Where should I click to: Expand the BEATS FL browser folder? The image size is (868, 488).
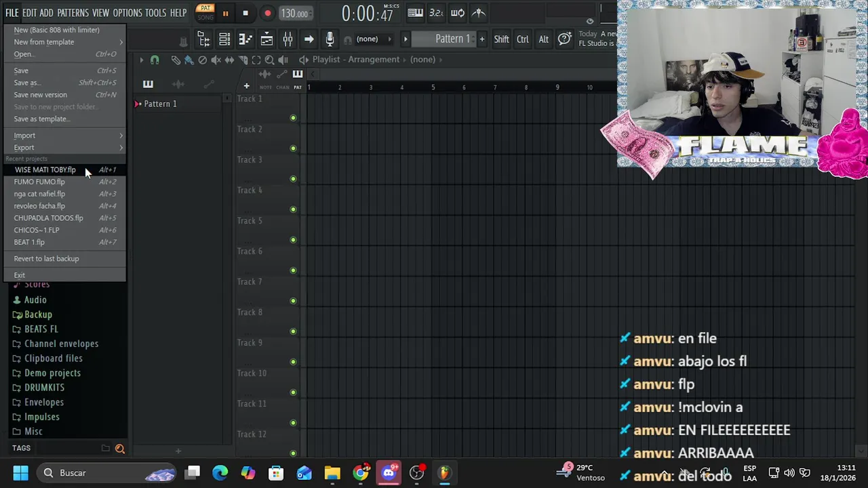pyautogui.click(x=41, y=329)
